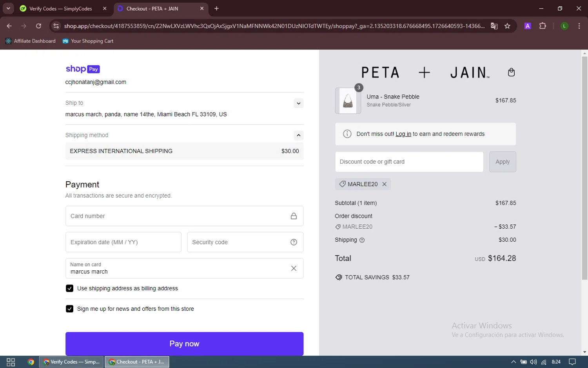Open the tab search dropdown arrow
This screenshot has height=368, width=588.
(8, 8)
